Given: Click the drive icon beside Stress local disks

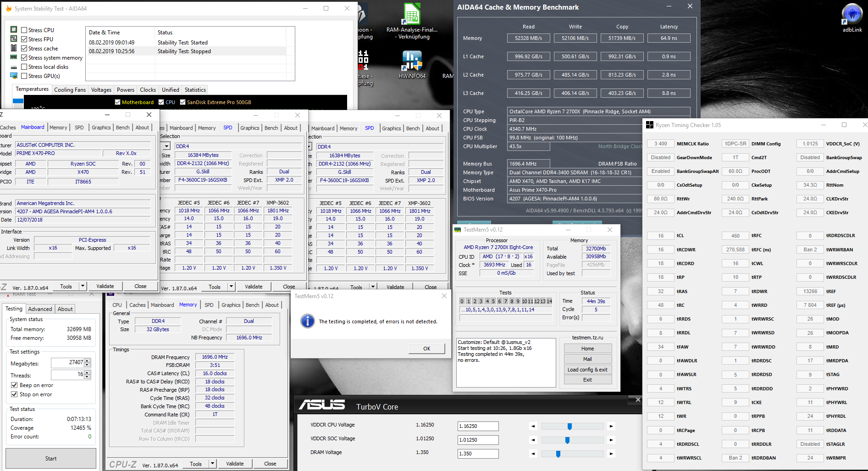Looking at the screenshot, I should click(14, 67).
